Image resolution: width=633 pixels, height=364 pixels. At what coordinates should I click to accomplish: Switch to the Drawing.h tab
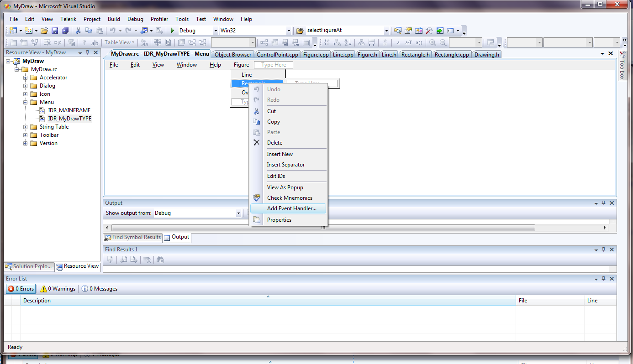(x=487, y=55)
